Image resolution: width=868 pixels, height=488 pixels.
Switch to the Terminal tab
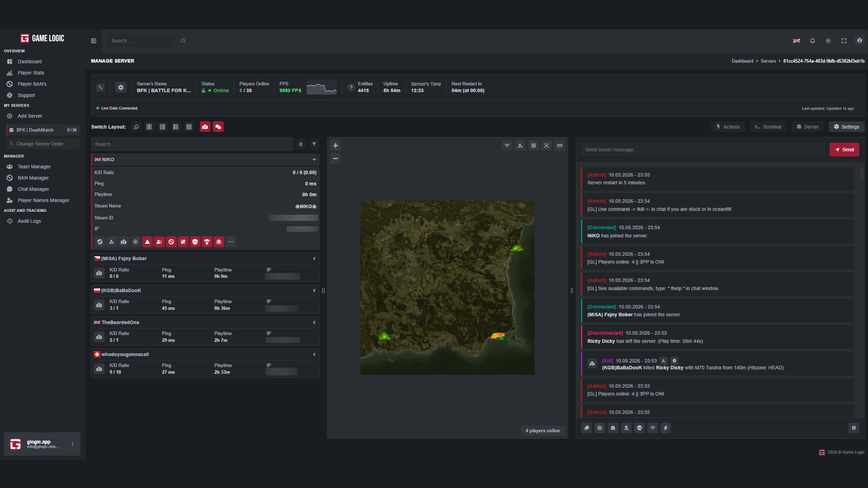[768, 127]
